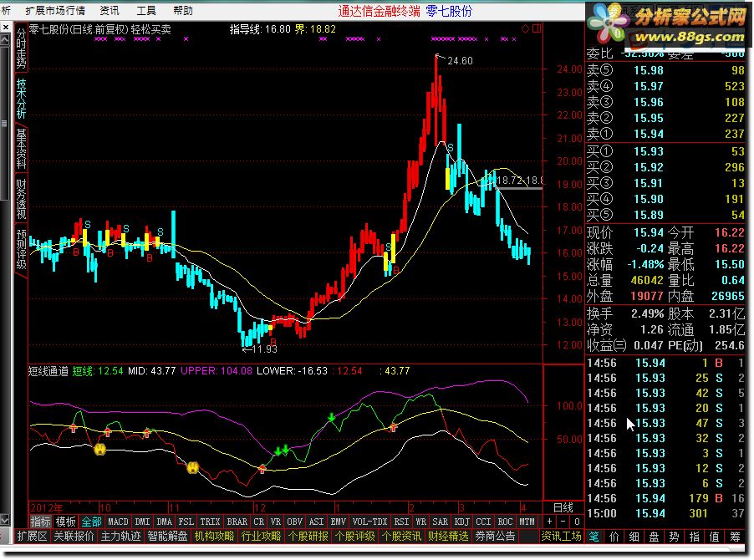
Task: Apply the FSL indicator
Action: tap(186, 522)
